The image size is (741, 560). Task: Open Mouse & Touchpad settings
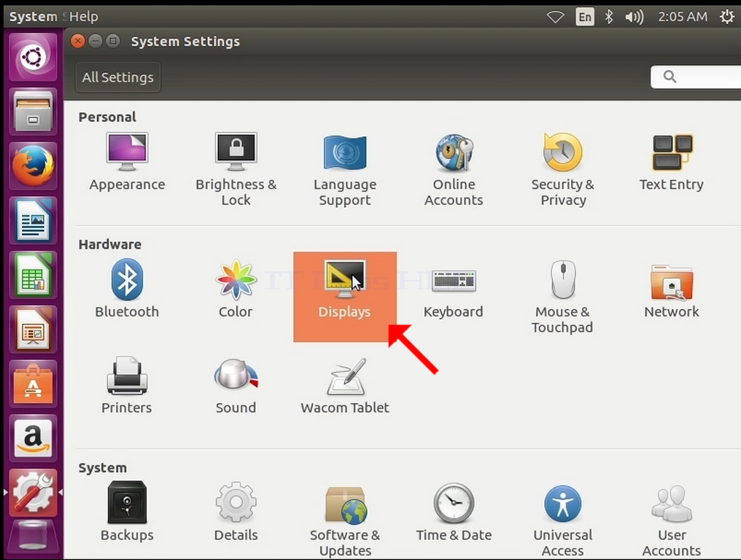[x=563, y=297]
